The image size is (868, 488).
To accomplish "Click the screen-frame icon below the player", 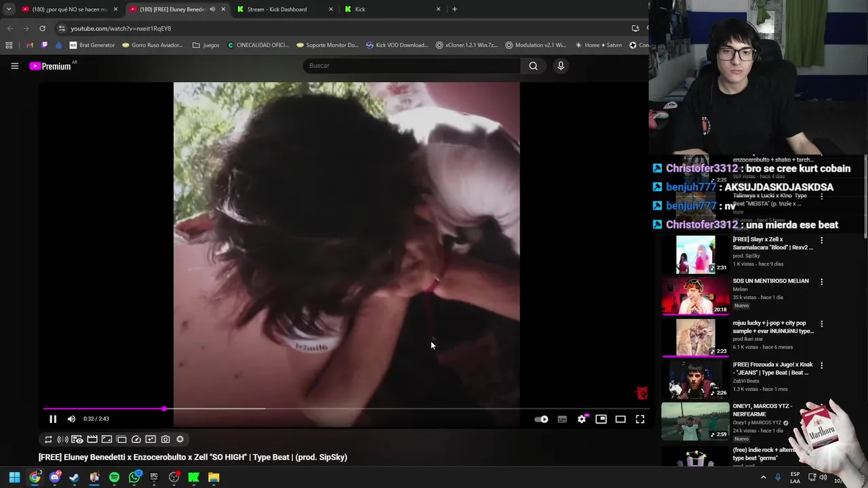I will [106, 439].
